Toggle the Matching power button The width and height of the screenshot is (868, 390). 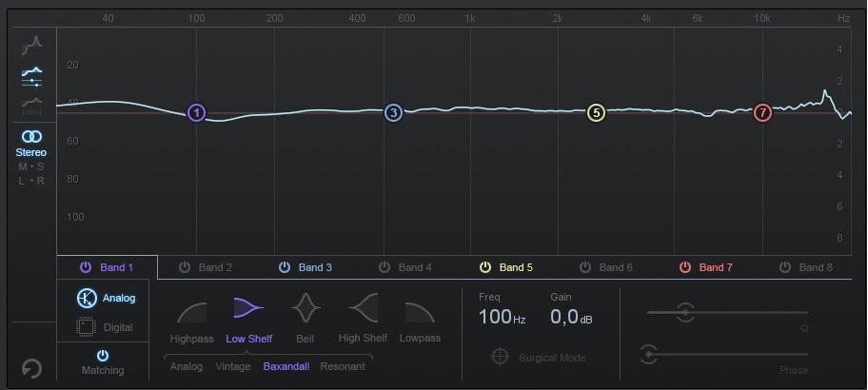pyautogui.click(x=103, y=355)
